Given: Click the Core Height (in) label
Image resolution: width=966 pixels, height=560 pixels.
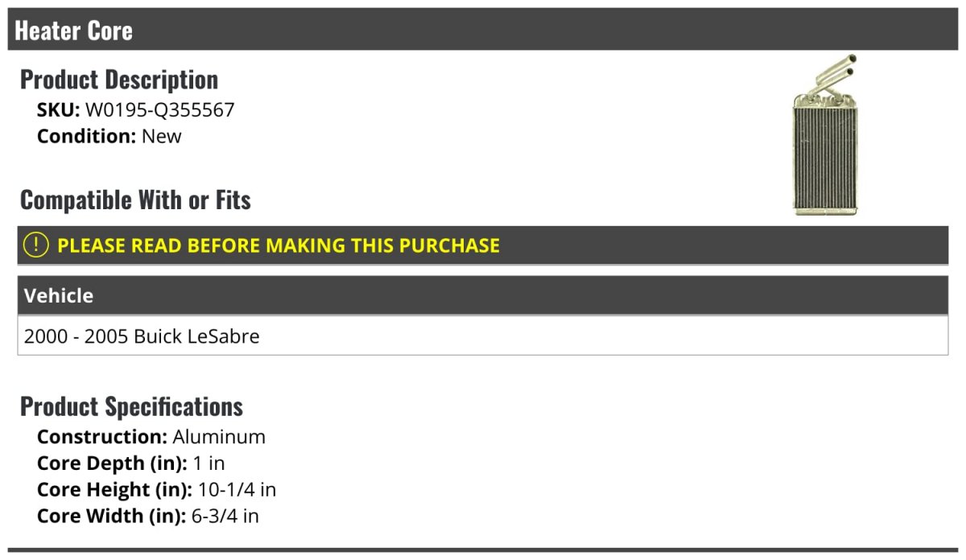Looking at the screenshot, I should click(x=115, y=489).
